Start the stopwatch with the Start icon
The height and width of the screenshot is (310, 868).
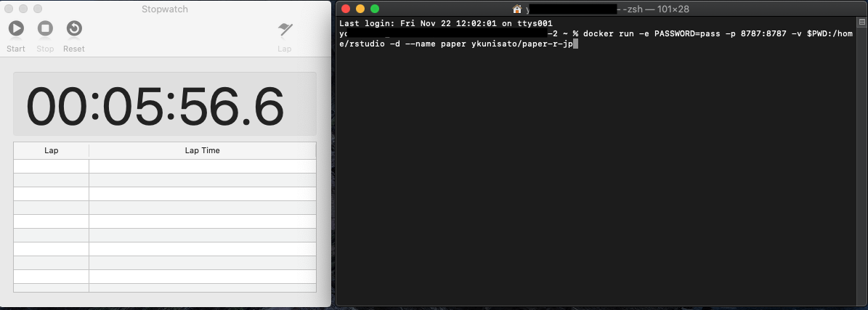tap(16, 28)
